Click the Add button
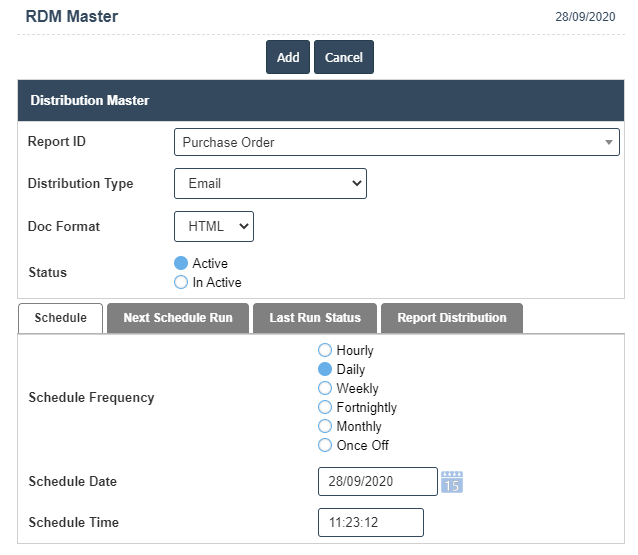This screenshot has width=638, height=555. click(x=288, y=57)
